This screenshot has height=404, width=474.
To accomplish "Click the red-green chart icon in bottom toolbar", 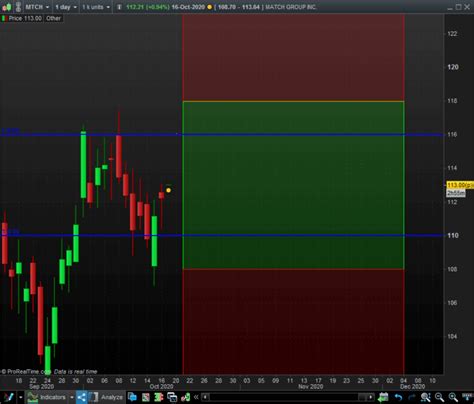I will point(146,397).
